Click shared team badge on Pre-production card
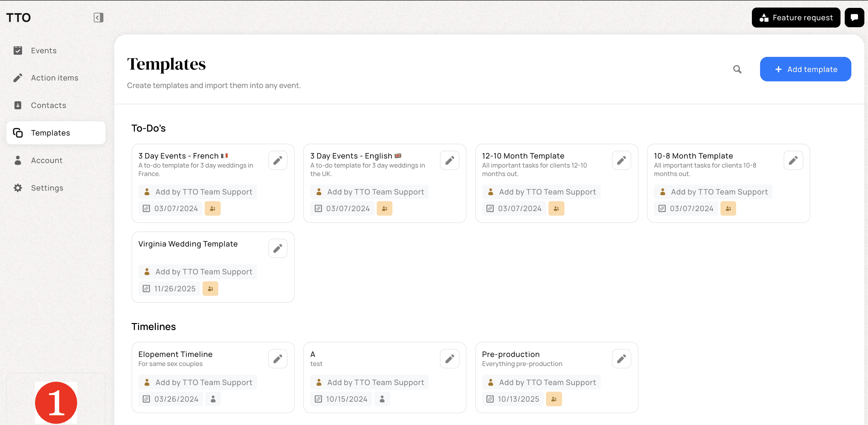The width and height of the screenshot is (868, 425). (x=554, y=399)
